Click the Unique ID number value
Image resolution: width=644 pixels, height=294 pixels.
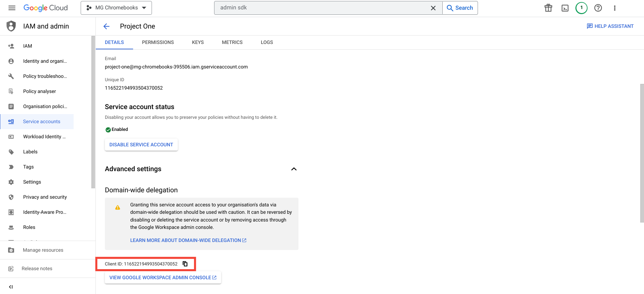coord(134,88)
